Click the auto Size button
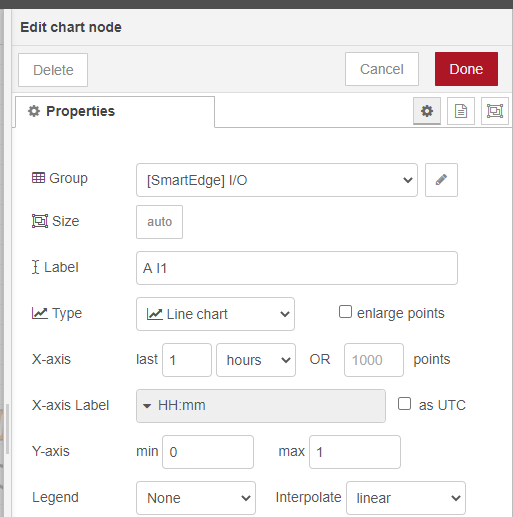513x517 pixels. click(159, 222)
